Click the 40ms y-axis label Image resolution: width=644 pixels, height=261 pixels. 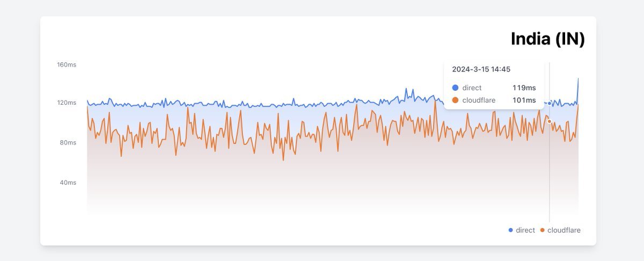[x=68, y=183]
